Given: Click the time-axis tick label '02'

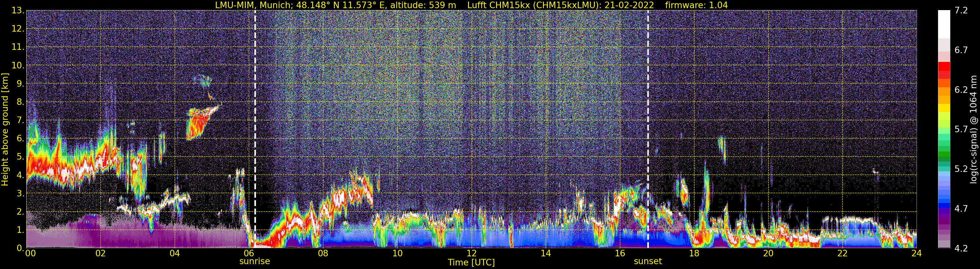Looking at the screenshot, I should coord(101,254).
